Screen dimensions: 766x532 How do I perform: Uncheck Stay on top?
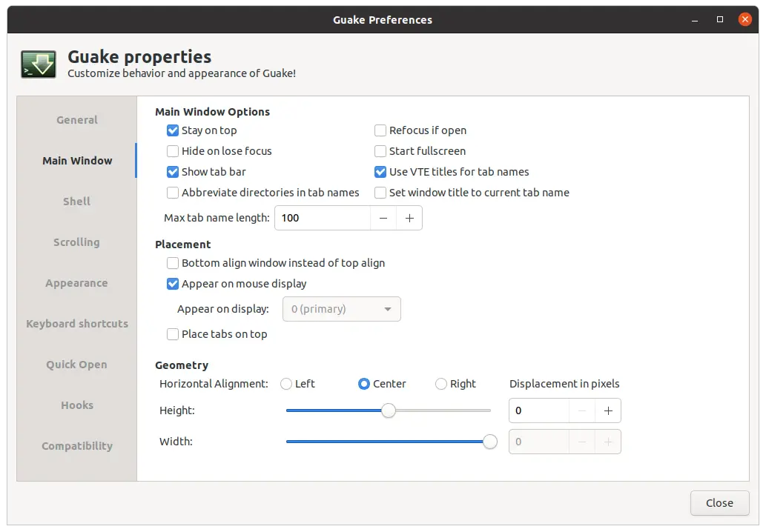pyautogui.click(x=173, y=130)
